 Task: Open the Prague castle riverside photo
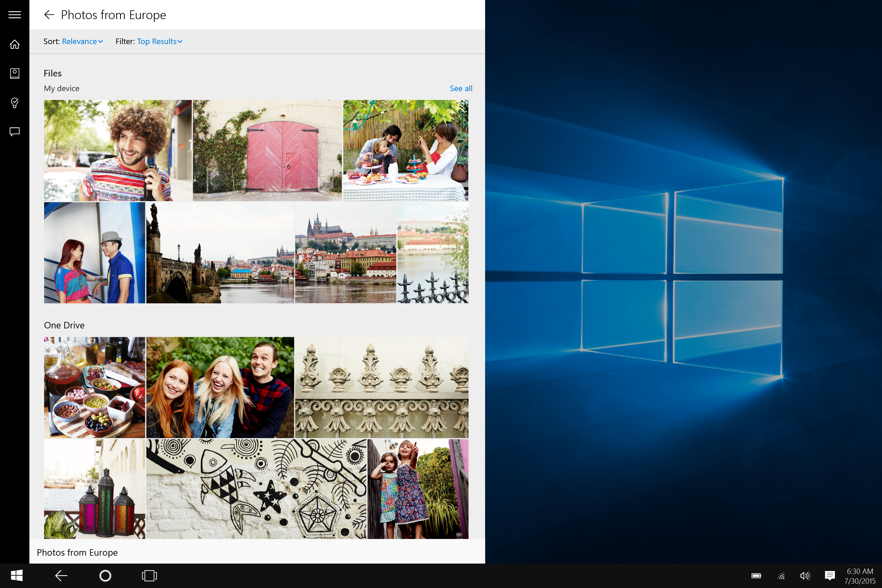point(345,253)
